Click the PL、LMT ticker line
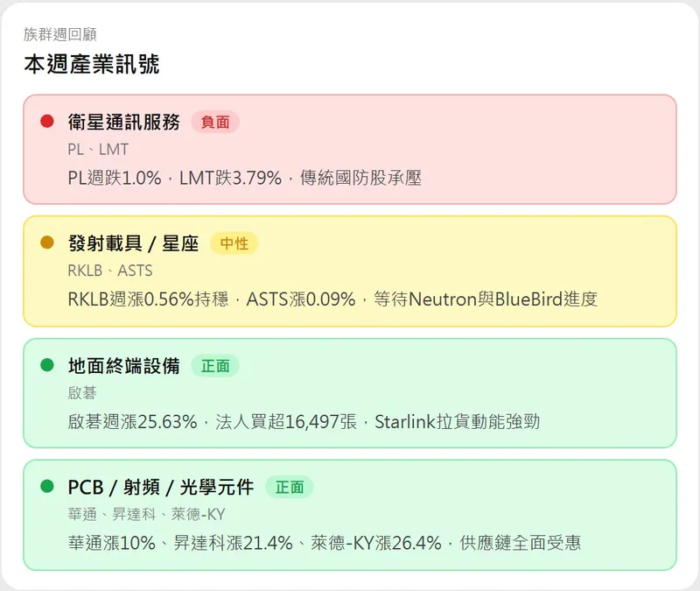This screenshot has height=591, width=700. [x=98, y=150]
